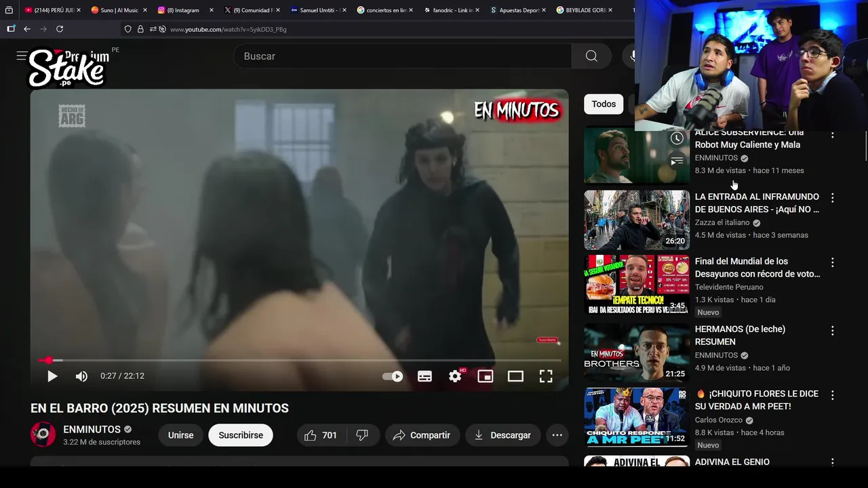Reload the page with refresh icon
The width and height of the screenshot is (868, 488).
60,29
